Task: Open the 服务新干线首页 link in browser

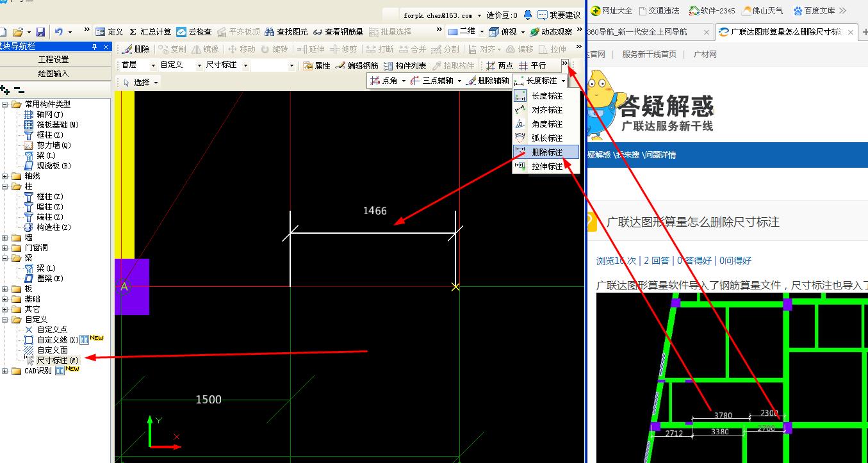Action: [x=649, y=54]
